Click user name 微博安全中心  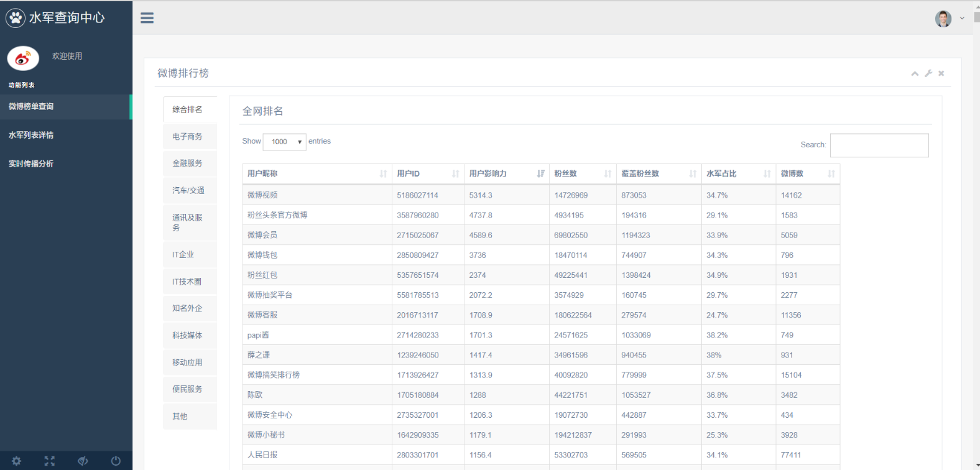point(270,415)
